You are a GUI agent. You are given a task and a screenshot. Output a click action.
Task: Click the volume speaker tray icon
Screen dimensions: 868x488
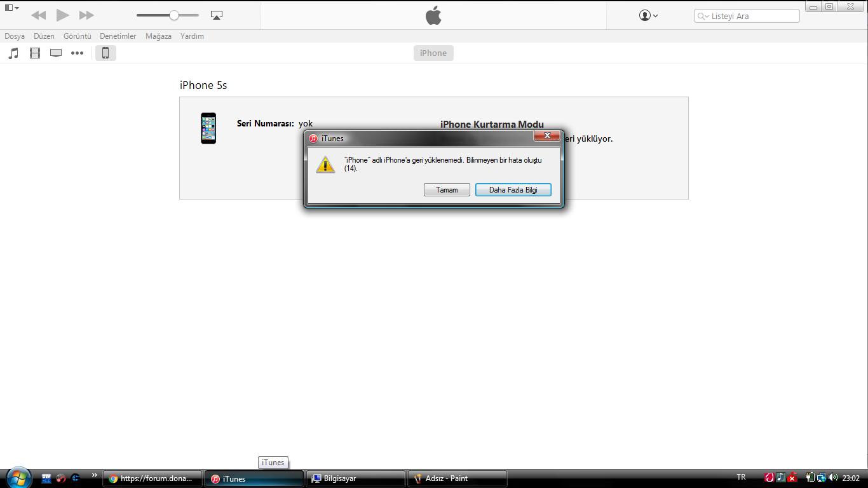[833, 478]
